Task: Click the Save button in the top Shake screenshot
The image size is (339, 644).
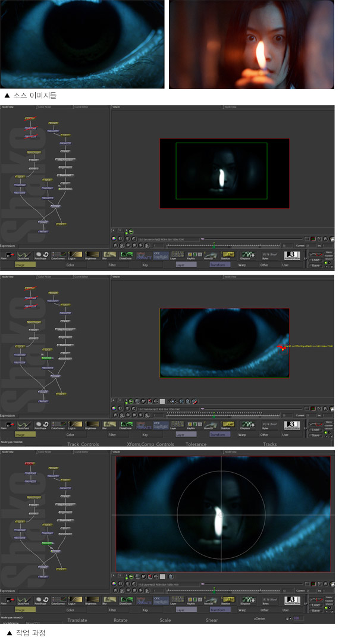Action: [x=316, y=265]
